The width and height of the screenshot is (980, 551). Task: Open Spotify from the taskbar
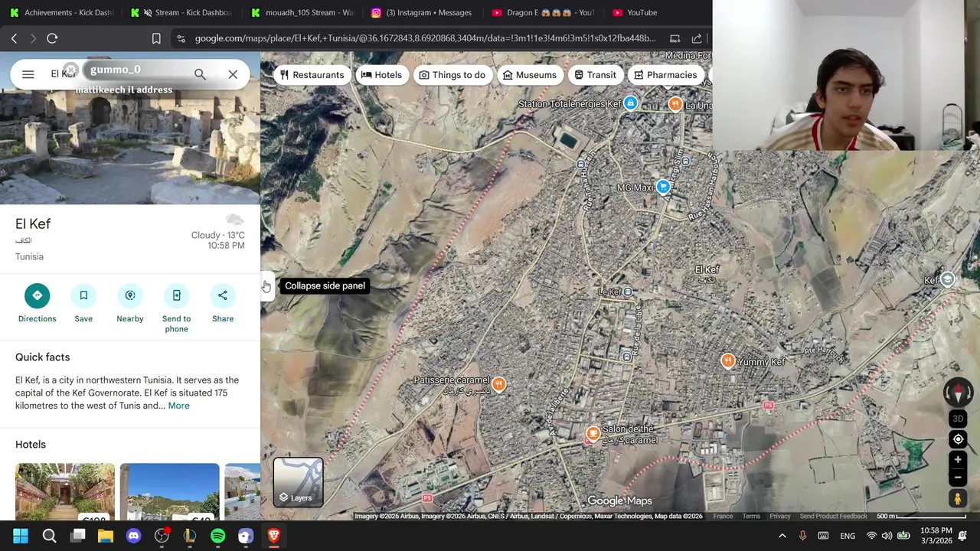[x=217, y=536]
